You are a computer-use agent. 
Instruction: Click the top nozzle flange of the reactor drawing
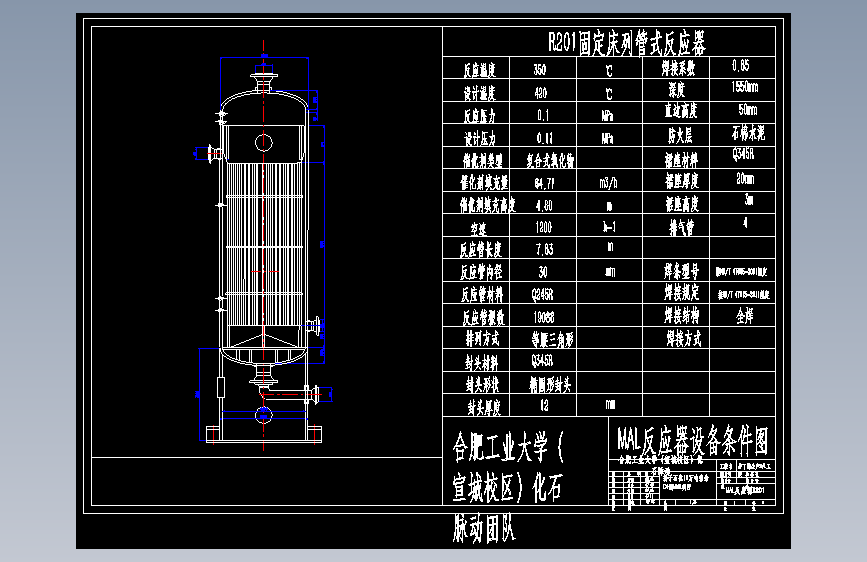(x=264, y=76)
